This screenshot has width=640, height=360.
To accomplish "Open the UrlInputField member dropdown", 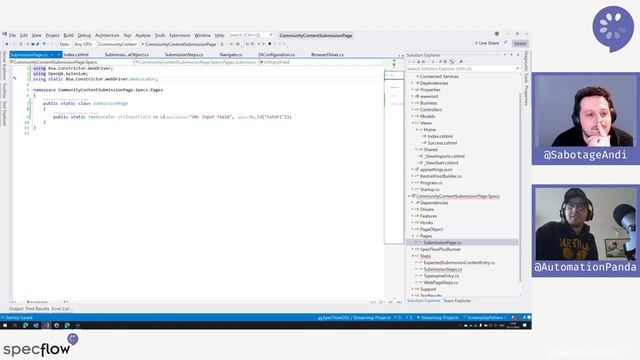I will [322, 62].
